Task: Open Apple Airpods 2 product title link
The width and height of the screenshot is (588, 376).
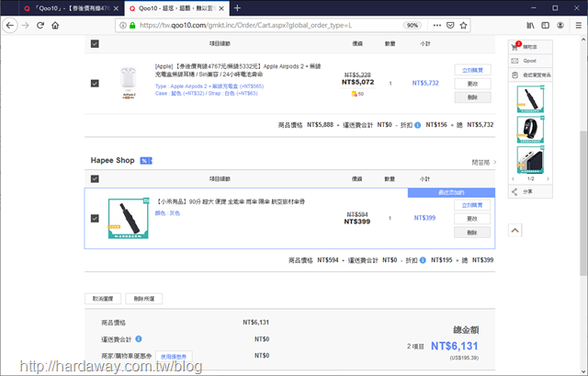Action: click(x=238, y=70)
